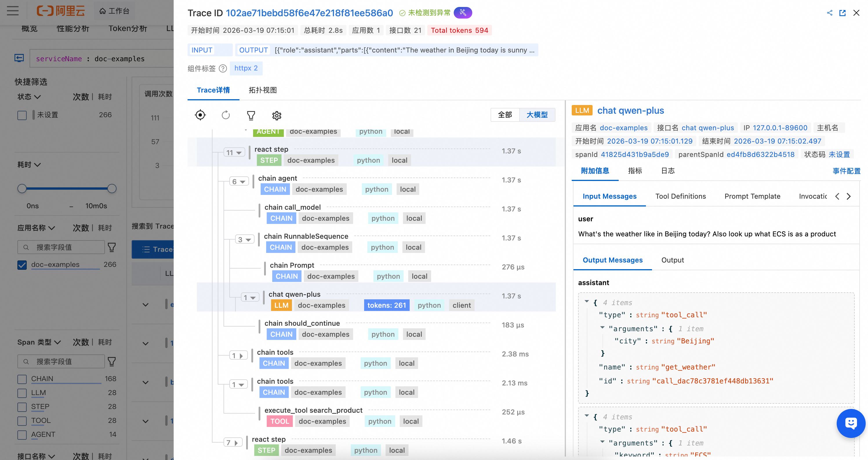Image resolution: width=868 pixels, height=460 pixels.
Task: Click the Alibaba Cloud logo
Action: (61, 11)
